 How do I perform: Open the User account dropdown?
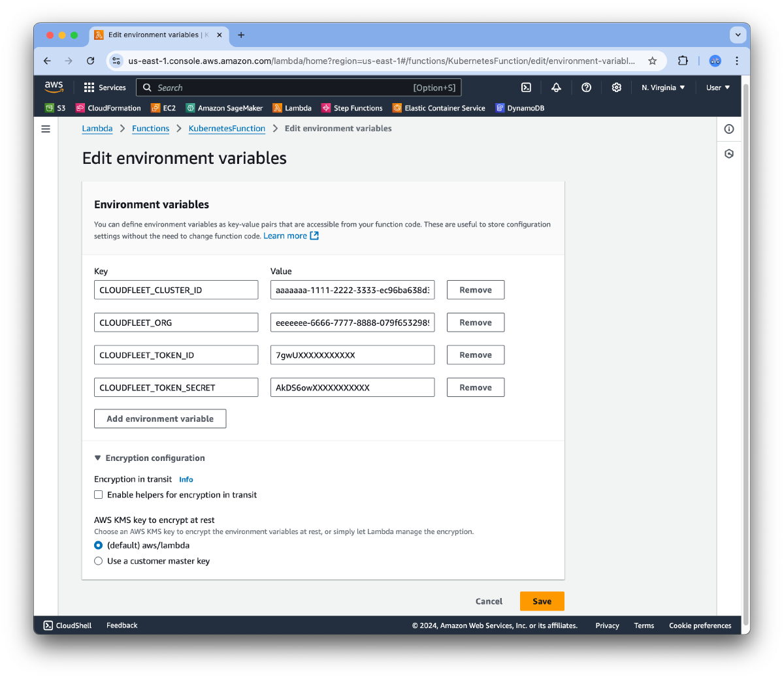point(718,87)
